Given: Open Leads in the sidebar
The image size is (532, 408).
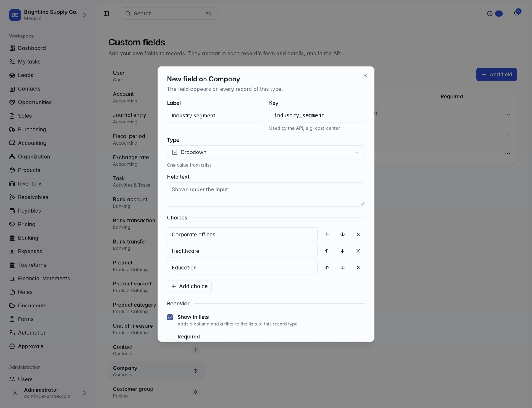Looking at the screenshot, I should pyautogui.click(x=26, y=75).
